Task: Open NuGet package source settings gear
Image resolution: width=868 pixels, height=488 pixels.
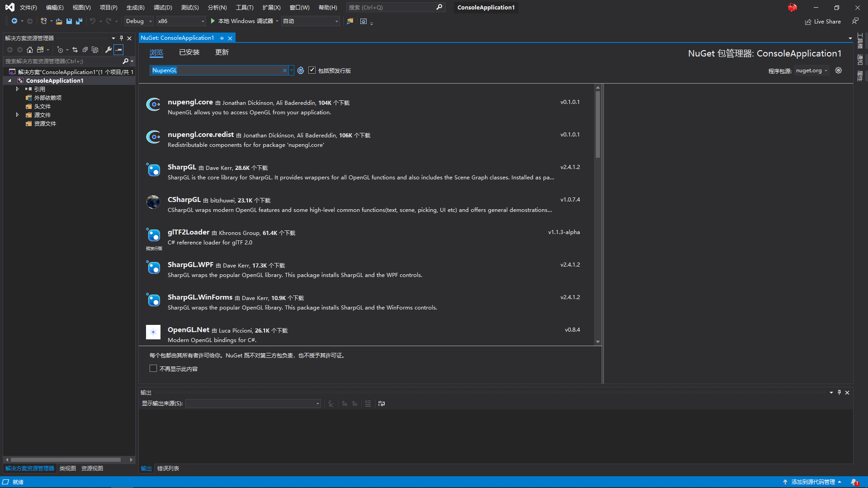Action: tap(839, 70)
